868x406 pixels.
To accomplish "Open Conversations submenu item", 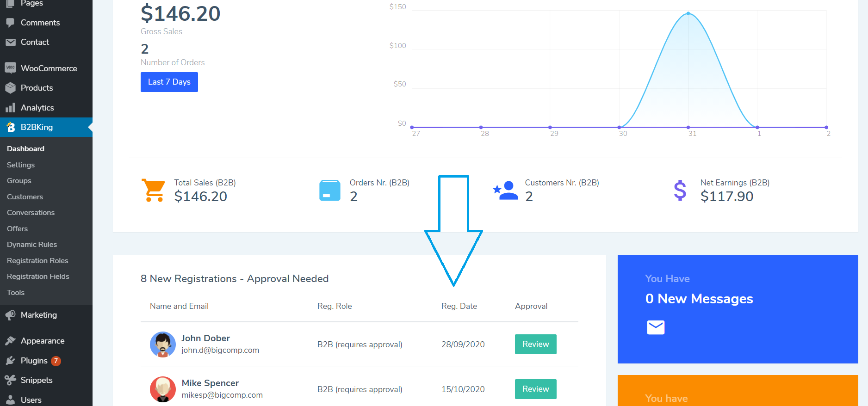I will pos(31,213).
